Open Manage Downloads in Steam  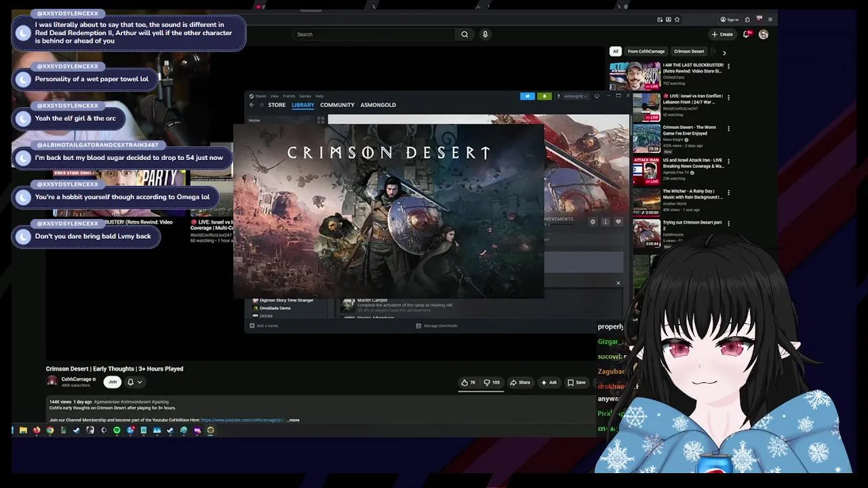click(437, 326)
